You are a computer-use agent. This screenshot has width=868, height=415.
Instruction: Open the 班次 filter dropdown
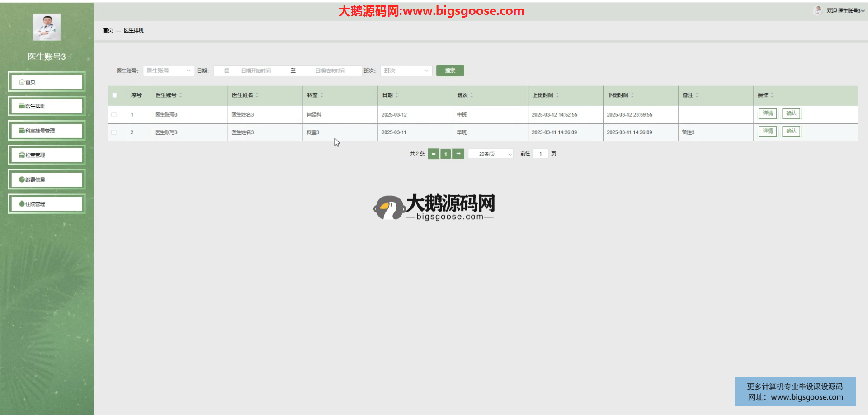(406, 71)
